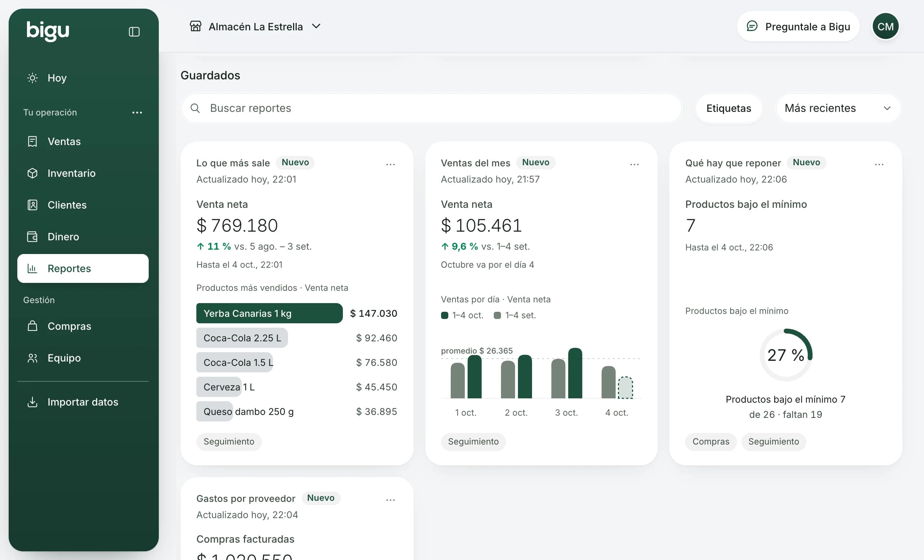924x560 pixels.
Task: Toggle the 1–4 oct. legend series
Action: click(462, 315)
